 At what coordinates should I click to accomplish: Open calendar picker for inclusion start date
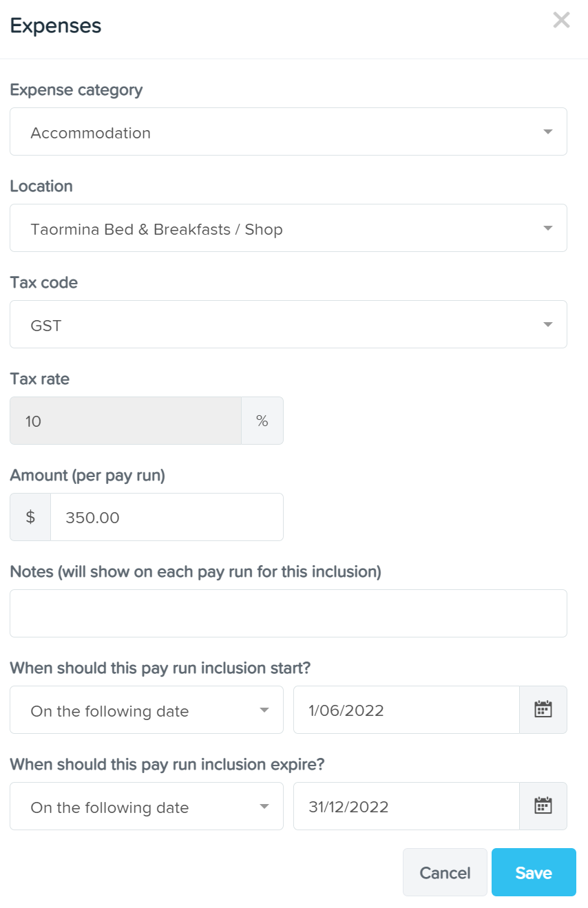(x=543, y=710)
